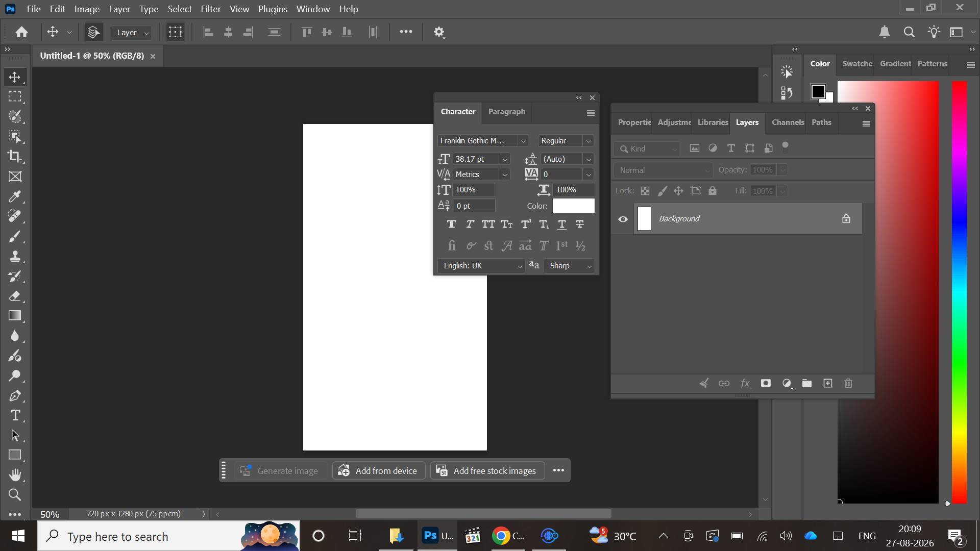Select the Crop tool
This screenshot has width=980, height=551.
[x=15, y=157]
